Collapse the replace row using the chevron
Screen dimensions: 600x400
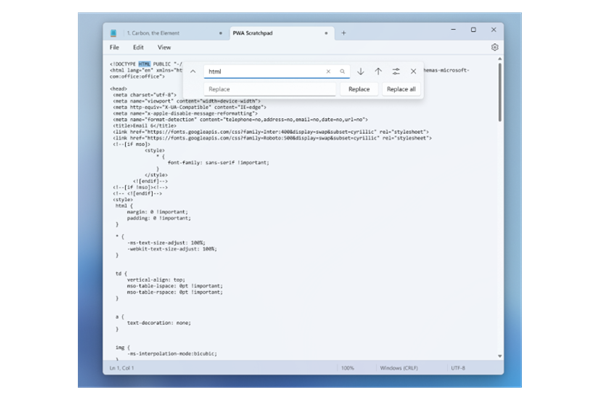[x=192, y=72]
